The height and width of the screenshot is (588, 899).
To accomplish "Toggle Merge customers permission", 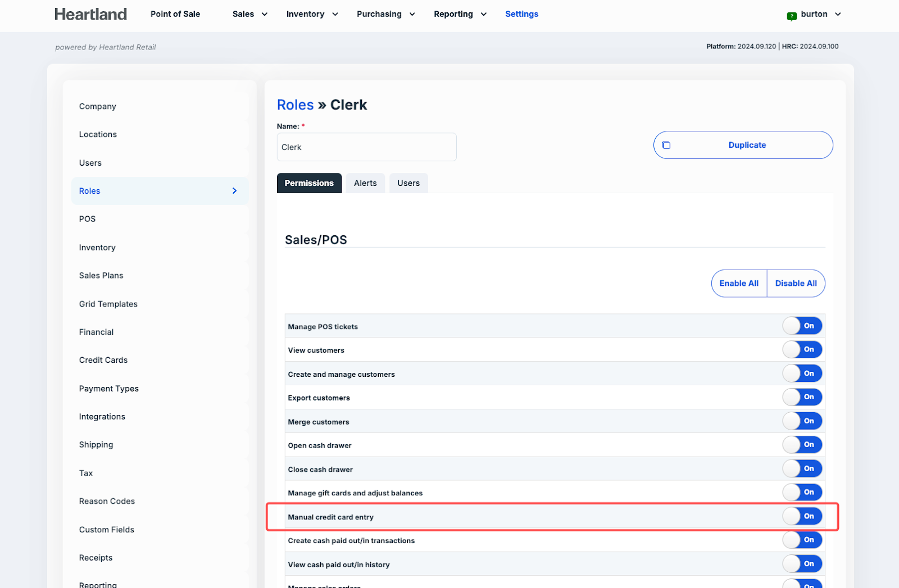I will tap(802, 421).
